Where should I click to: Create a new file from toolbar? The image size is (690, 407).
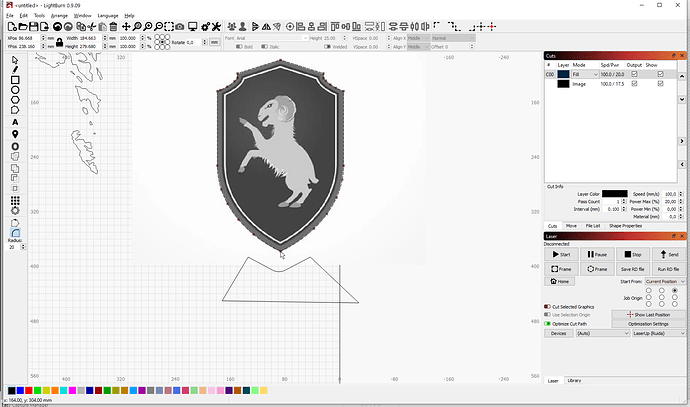(12, 27)
